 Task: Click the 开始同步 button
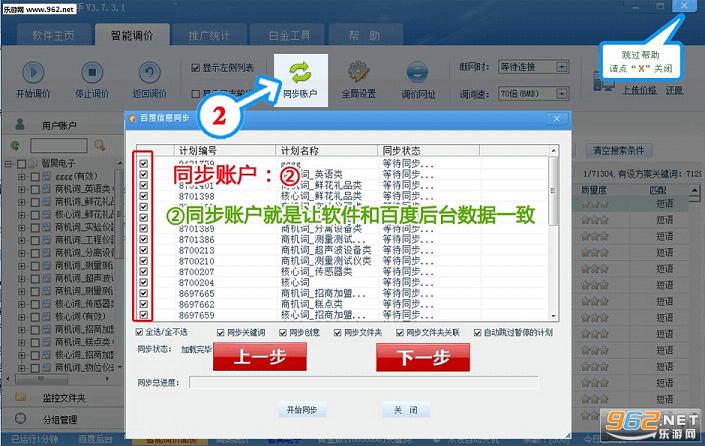coord(302,410)
